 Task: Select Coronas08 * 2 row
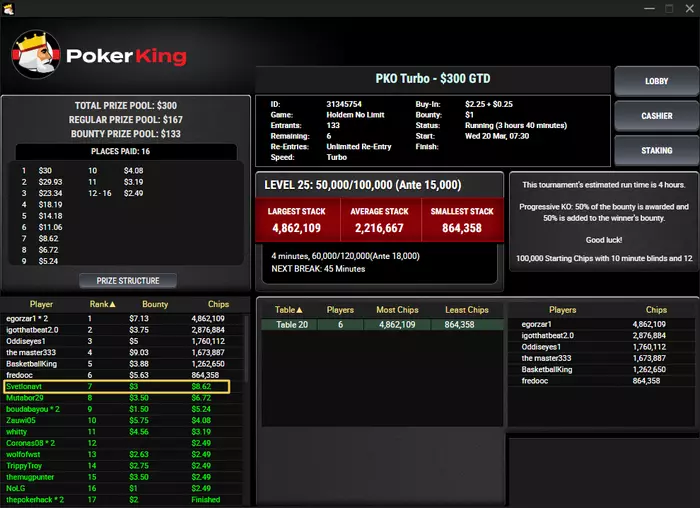tap(123, 443)
